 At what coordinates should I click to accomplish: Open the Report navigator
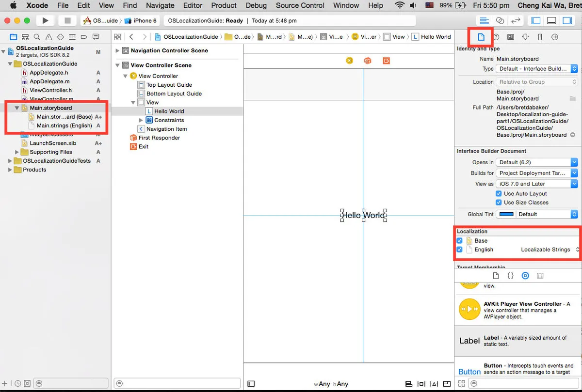coord(96,37)
